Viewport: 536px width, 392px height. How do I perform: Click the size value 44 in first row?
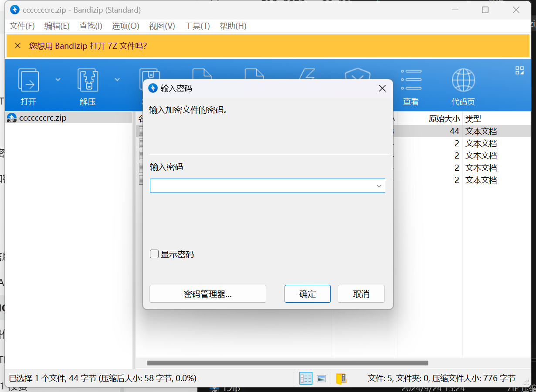(455, 131)
